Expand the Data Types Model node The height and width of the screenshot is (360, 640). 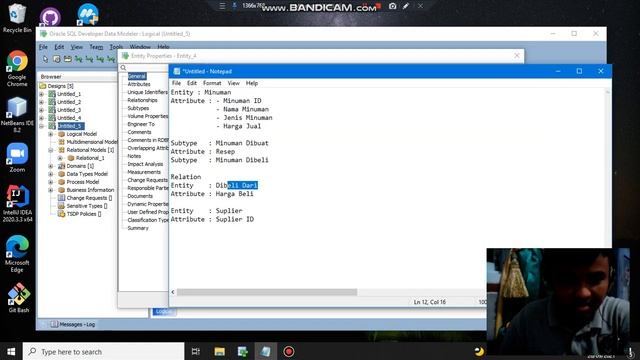[51, 174]
